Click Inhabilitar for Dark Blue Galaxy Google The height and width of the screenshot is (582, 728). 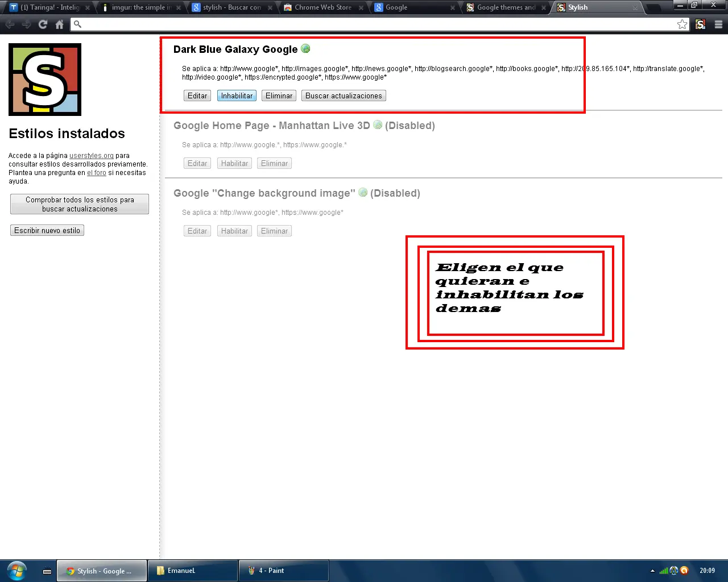pyautogui.click(x=237, y=95)
